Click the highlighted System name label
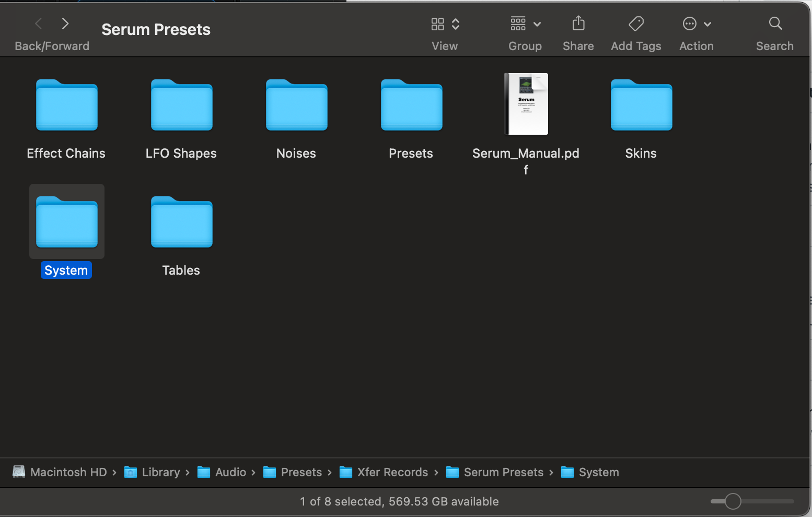This screenshot has height=517, width=812. click(x=66, y=270)
